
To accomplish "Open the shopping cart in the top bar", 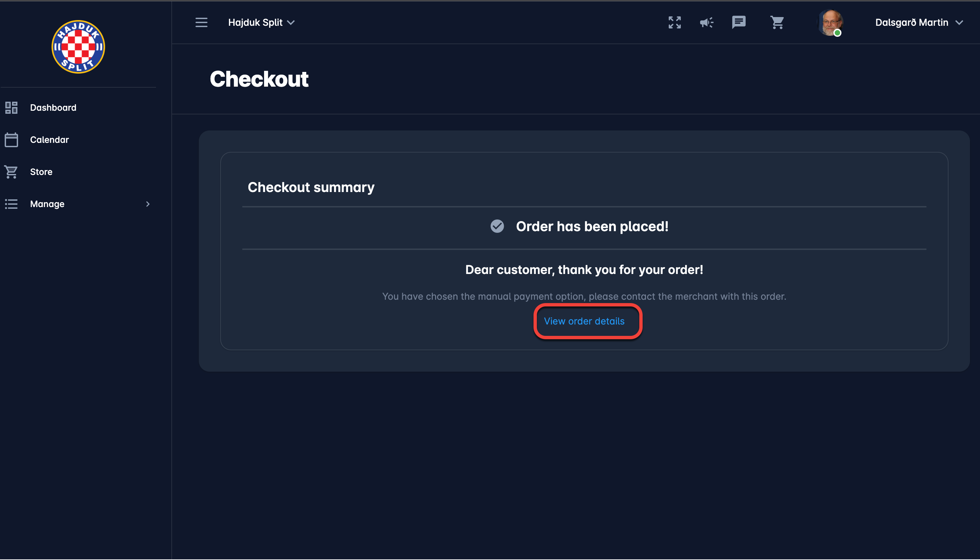I will [777, 23].
